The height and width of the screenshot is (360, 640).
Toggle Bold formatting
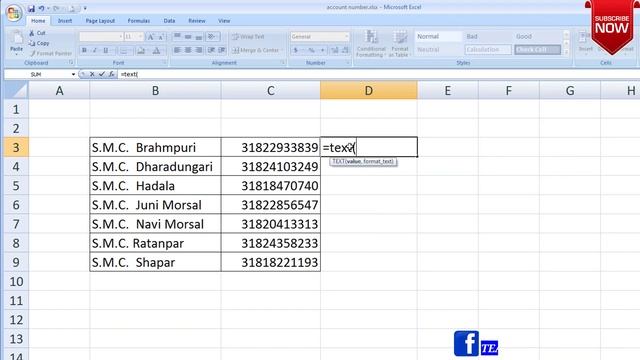[84, 51]
